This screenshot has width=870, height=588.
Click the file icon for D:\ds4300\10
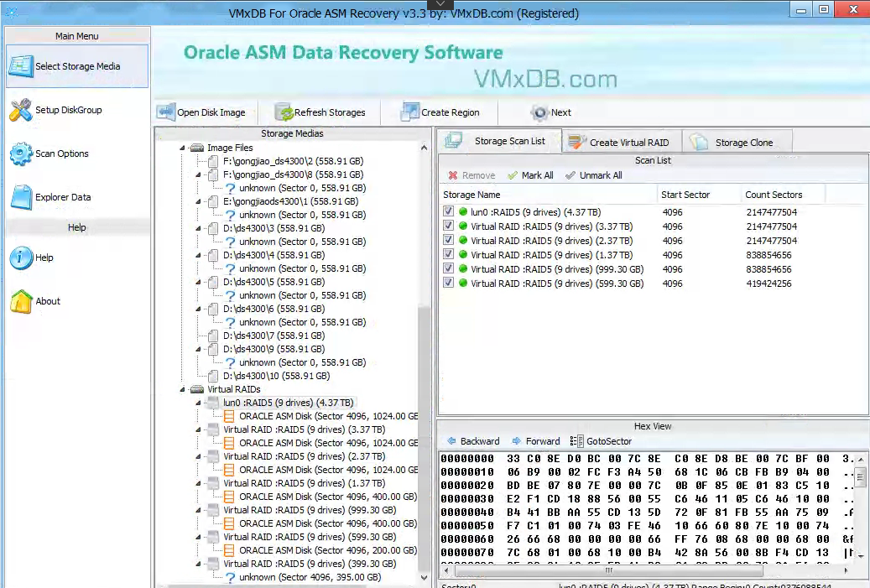pos(213,376)
